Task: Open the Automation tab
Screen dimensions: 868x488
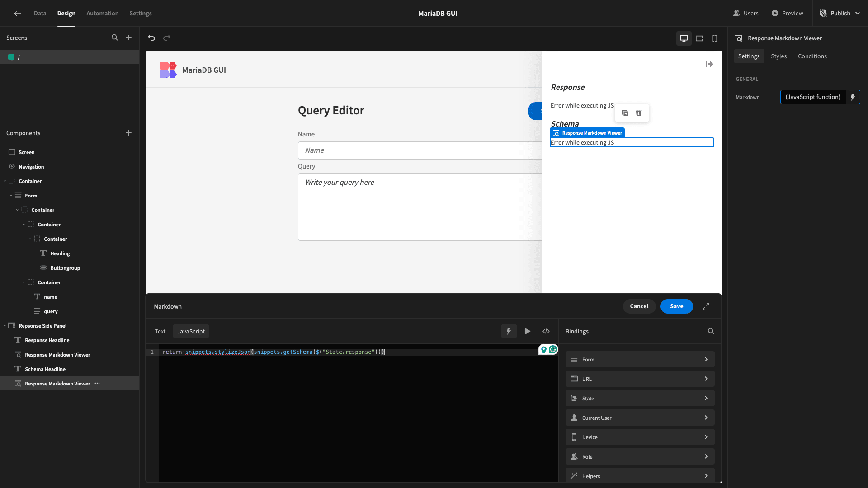Action: point(103,14)
